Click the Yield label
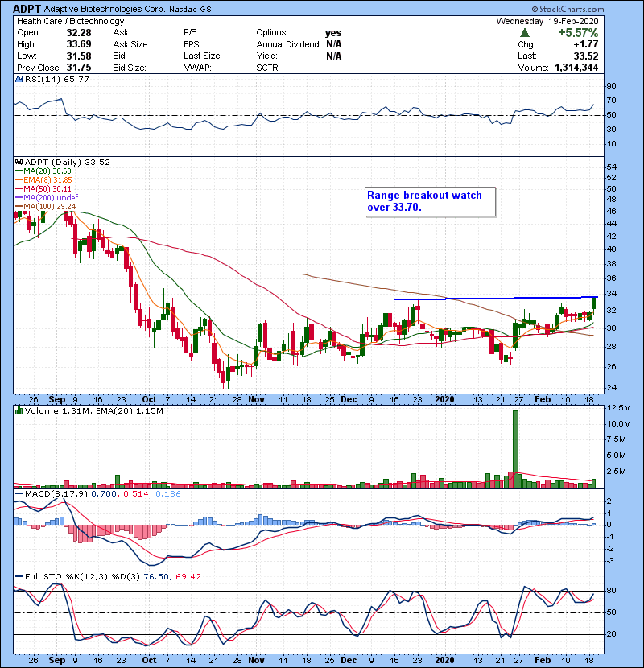Viewport: 644px width, 668px height. coord(267,56)
